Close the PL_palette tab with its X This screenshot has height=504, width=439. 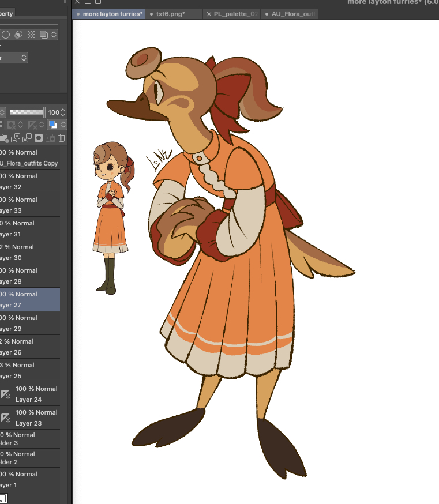pyautogui.click(x=209, y=14)
